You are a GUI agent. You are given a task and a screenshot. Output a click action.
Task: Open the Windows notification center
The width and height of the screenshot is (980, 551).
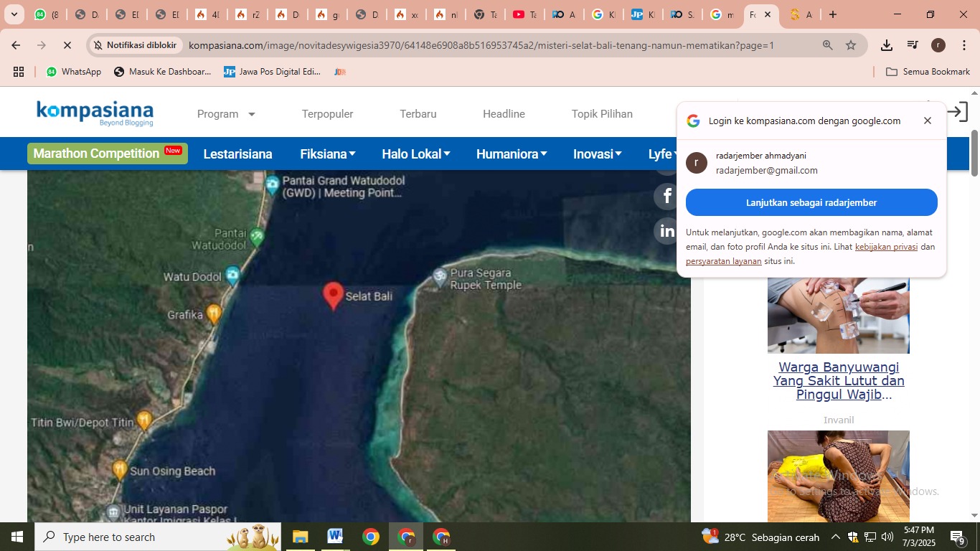tap(958, 537)
